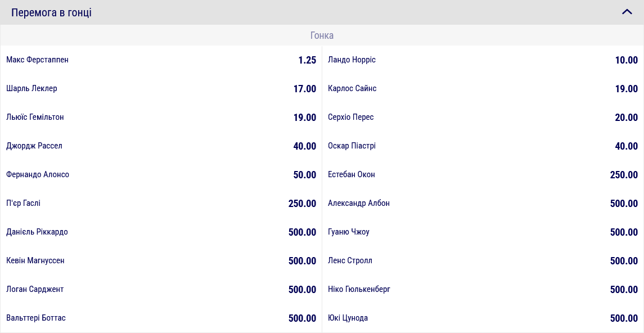The height and width of the screenshot is (333, 644).
Task: Select Ленс Стролл at 500.00
Action: point(624,261)
